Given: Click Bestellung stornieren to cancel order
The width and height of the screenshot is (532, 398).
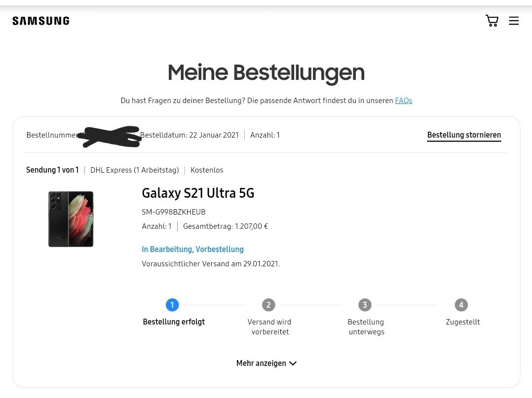Looking at the screenshot, I should 464,135.
